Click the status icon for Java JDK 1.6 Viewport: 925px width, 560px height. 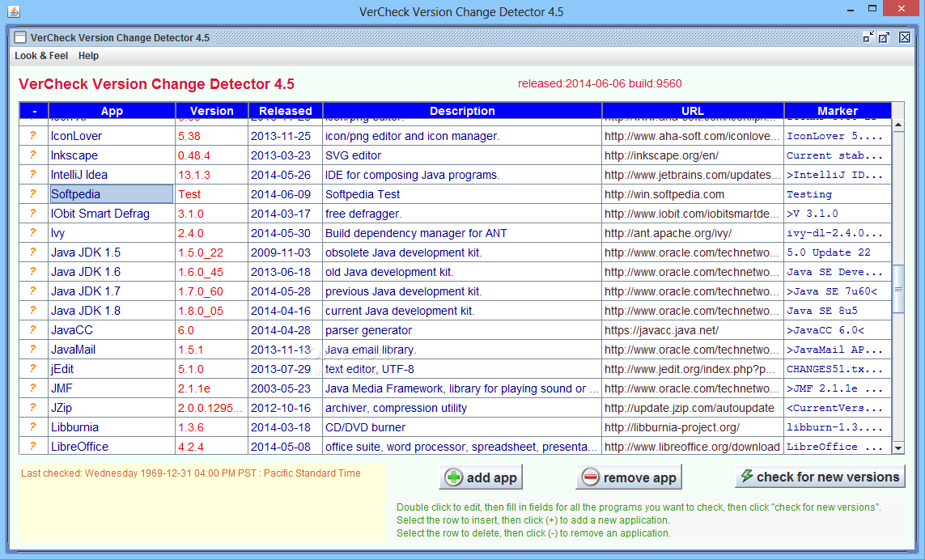click(x=33, y=272)
